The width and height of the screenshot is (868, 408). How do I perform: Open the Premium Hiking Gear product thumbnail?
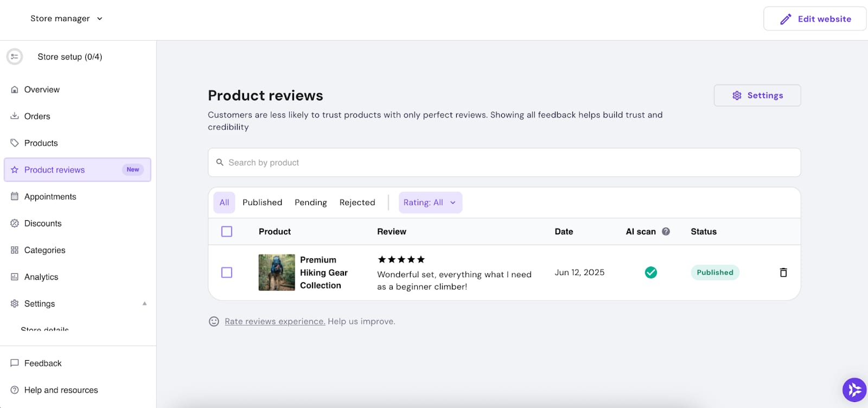[277, 272]
